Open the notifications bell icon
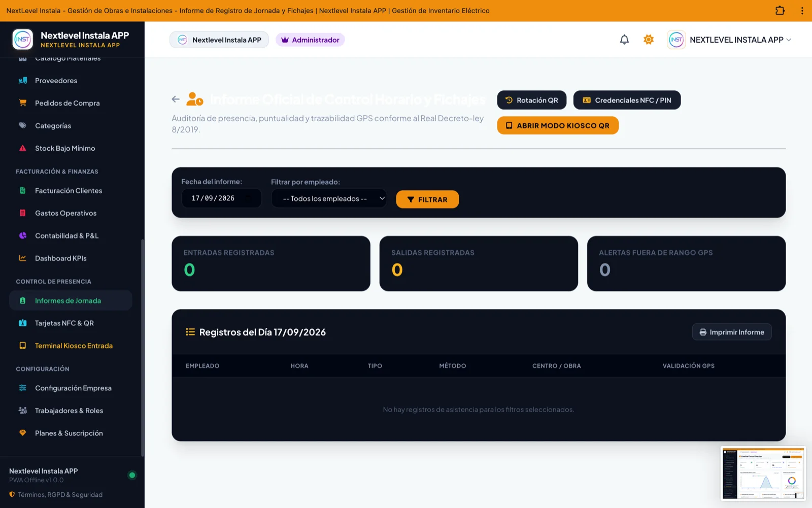 point(624,40)
